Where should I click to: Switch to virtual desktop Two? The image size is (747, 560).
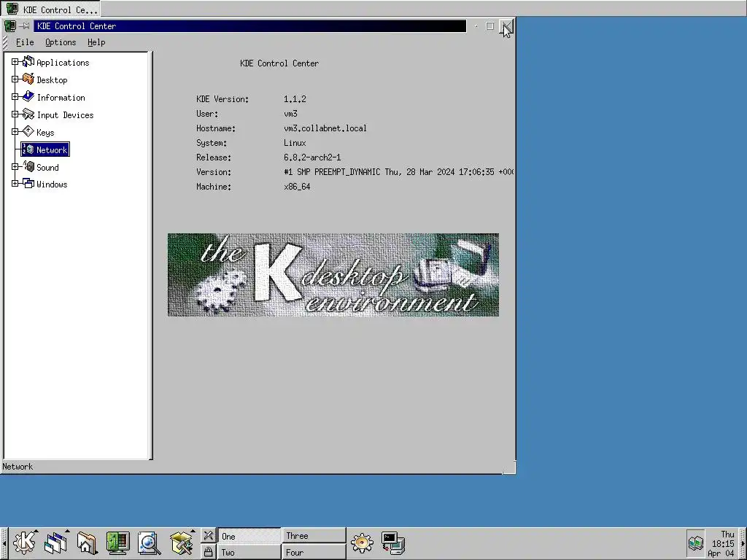pos(249,552)
